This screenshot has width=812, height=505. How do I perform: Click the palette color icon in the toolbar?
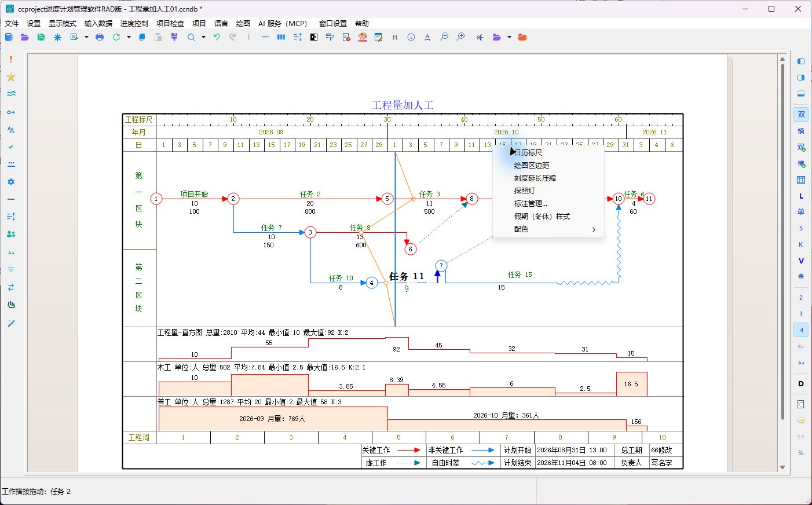363,37
